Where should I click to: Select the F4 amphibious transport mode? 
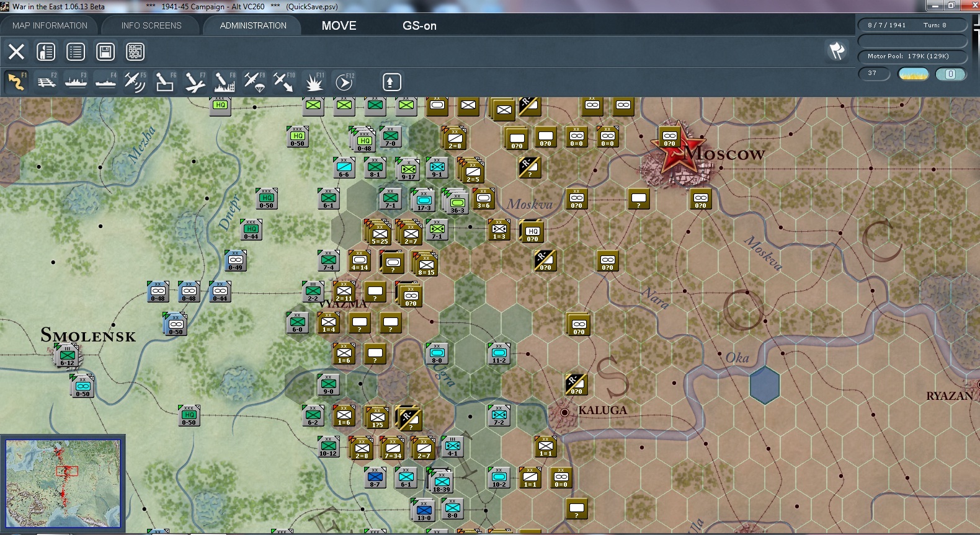click(105, 82)
